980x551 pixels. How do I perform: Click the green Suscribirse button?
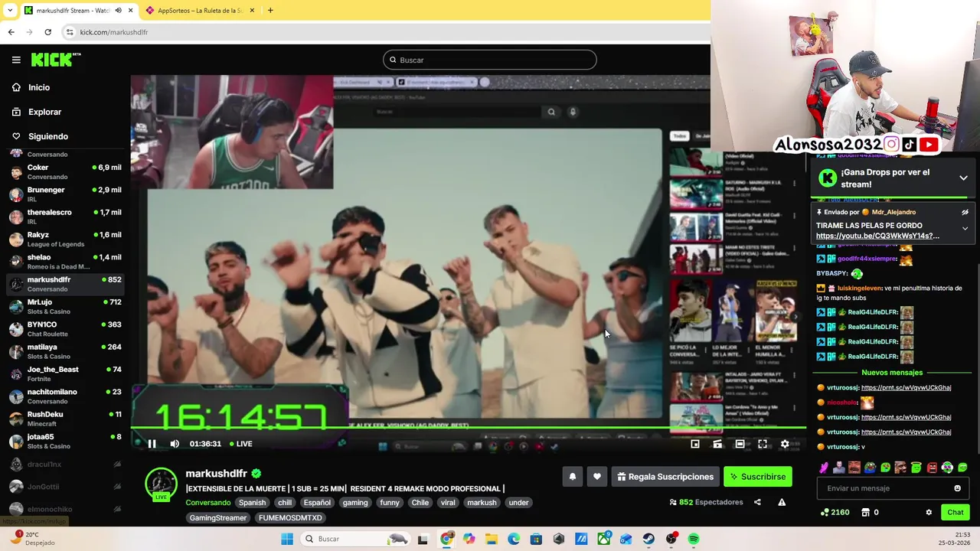pyautogui.click(x=758, y=477)
